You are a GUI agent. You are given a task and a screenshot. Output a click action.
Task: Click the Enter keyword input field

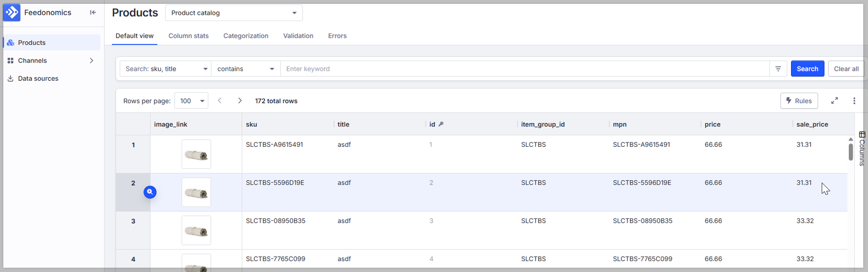524,69
